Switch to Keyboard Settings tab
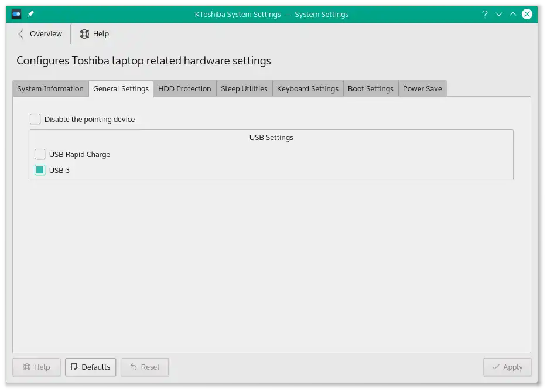This screenshot has height=392, width=547. 307,88
